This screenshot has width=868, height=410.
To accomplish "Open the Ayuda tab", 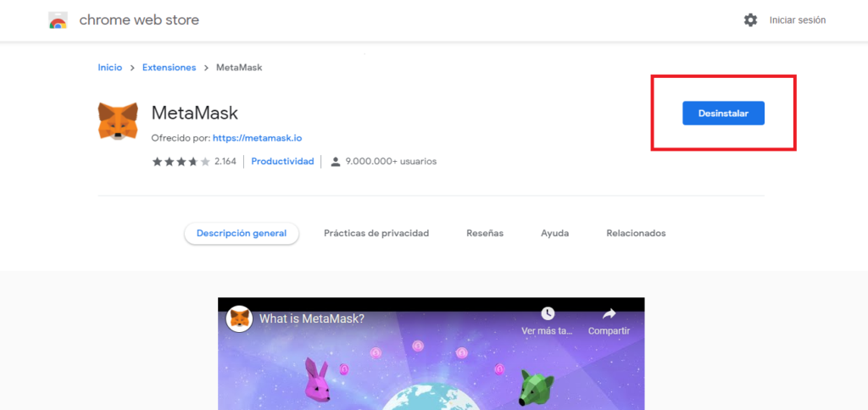I will point(554,234).
